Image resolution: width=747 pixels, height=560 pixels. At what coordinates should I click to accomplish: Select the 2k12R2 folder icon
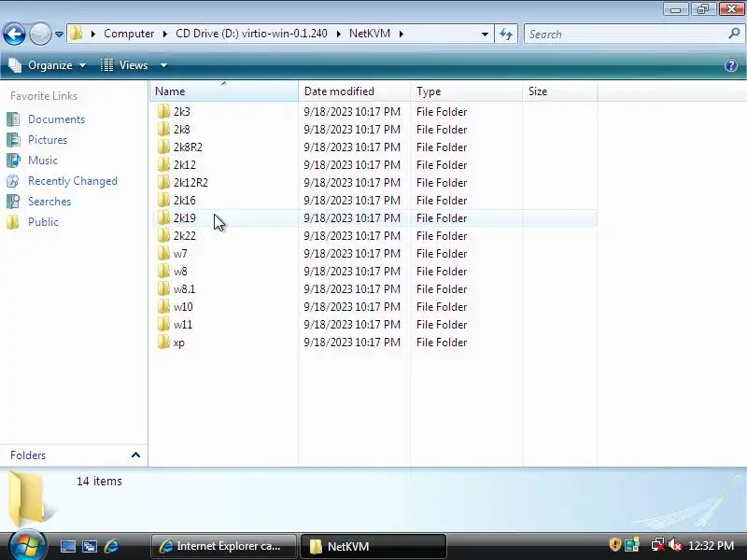pos(163,182)
